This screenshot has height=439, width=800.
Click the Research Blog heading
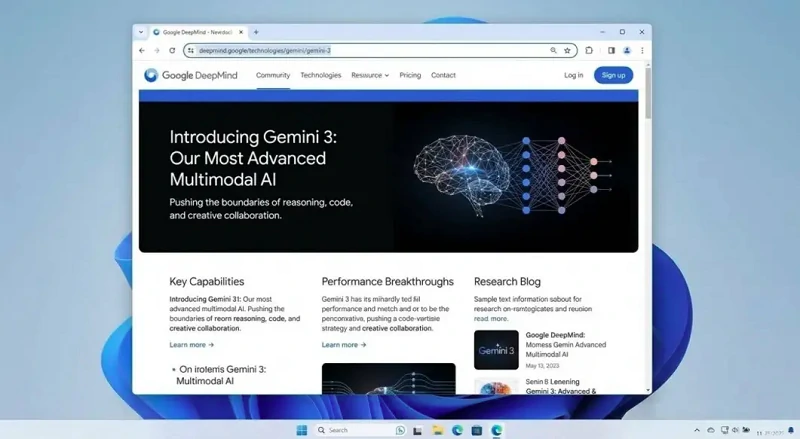coord(507,281)
